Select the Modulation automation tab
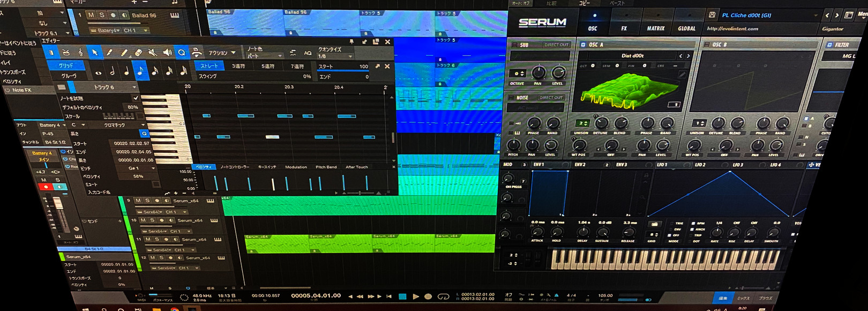This screenshot has height=311, width=868. [x=296, y=167]
